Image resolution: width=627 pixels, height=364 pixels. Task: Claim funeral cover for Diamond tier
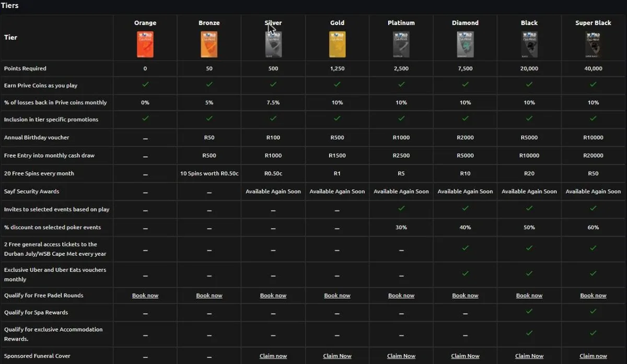465,356
